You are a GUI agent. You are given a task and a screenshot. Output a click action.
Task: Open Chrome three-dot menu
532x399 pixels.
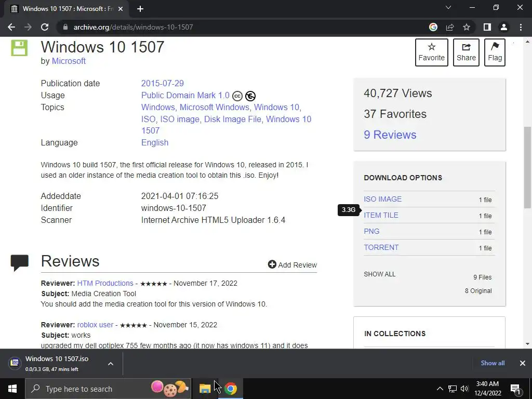point(521,27)
